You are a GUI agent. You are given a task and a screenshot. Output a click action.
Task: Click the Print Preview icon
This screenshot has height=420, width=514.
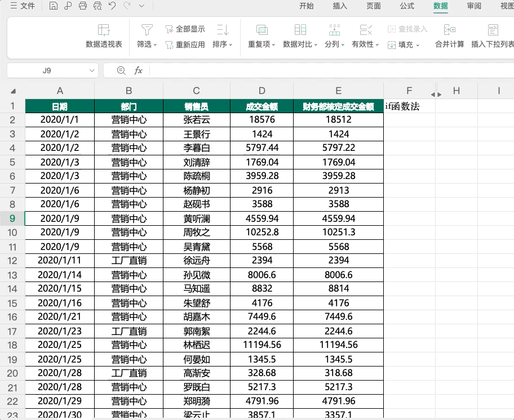(98, 6)
